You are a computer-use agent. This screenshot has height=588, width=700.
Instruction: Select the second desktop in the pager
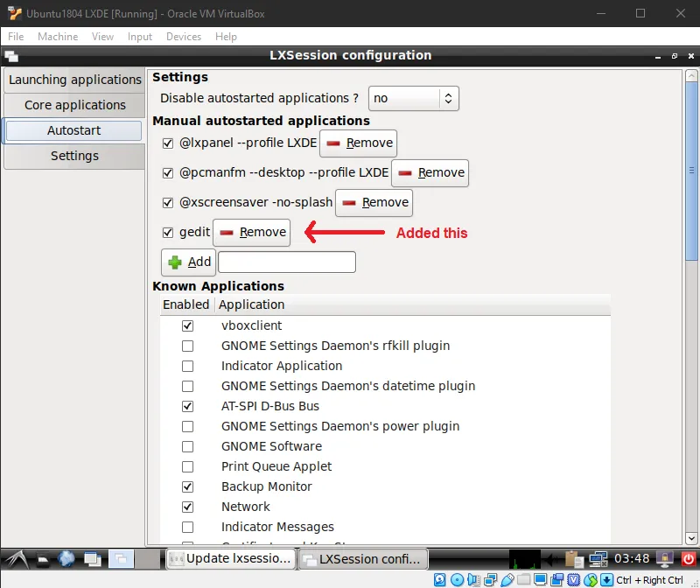pyautogui.click(x=147, y=559)
